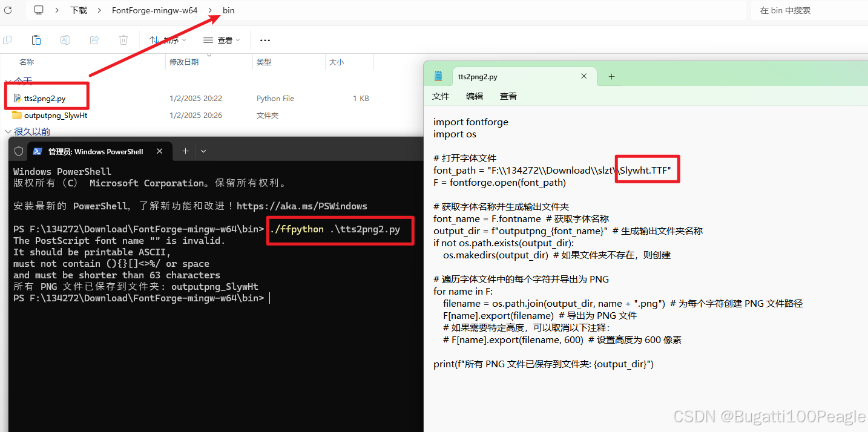Go to 下載 folder in address breadcrumb
This screenshot has width=868, height=432.
pyautogui.click(x=79, y=10)
